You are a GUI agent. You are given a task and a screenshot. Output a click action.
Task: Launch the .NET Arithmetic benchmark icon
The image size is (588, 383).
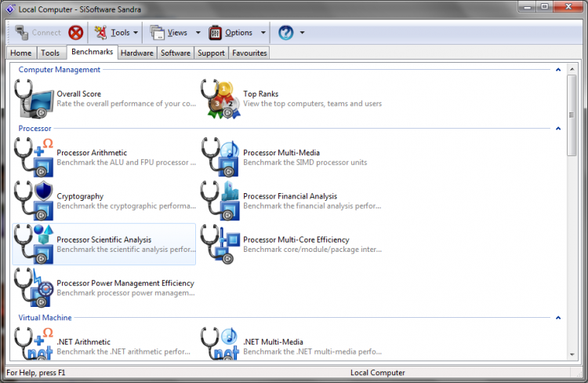pos(34,344)
